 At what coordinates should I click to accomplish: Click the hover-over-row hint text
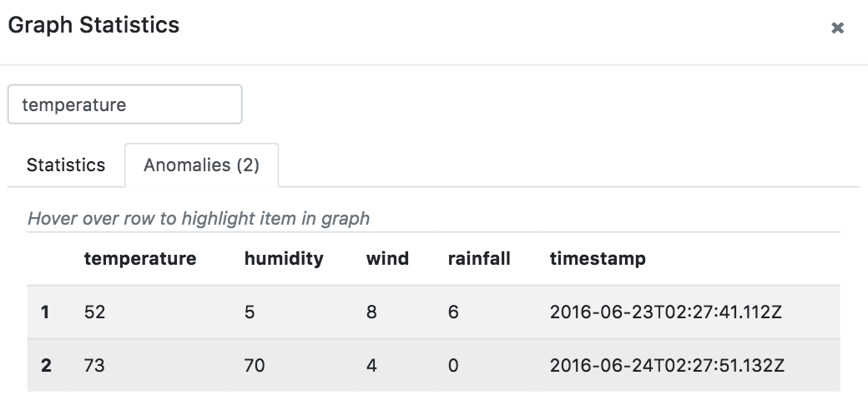pyautogui.click(x=199, y=219)
